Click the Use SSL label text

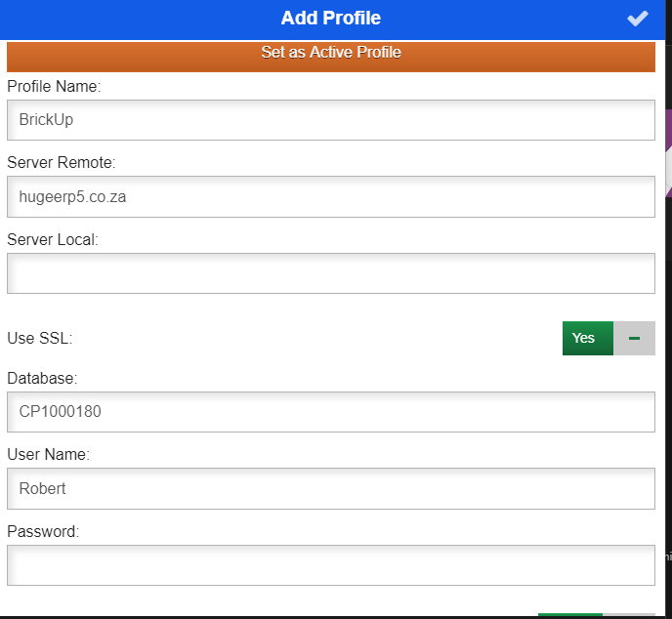click(x=40, y=339)
